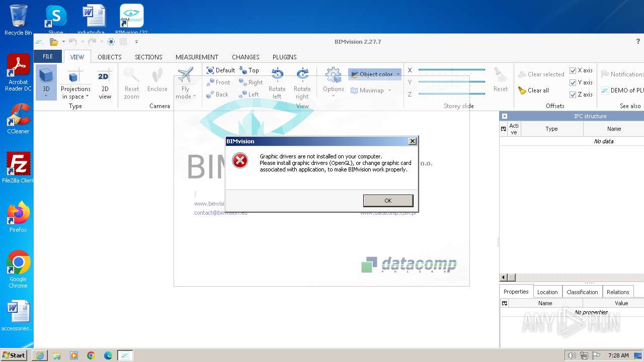Image resolution: width=644 pixels, height=362 pixels.
Task: Open the Classification tab in properties panel
Action: [582, 292]
